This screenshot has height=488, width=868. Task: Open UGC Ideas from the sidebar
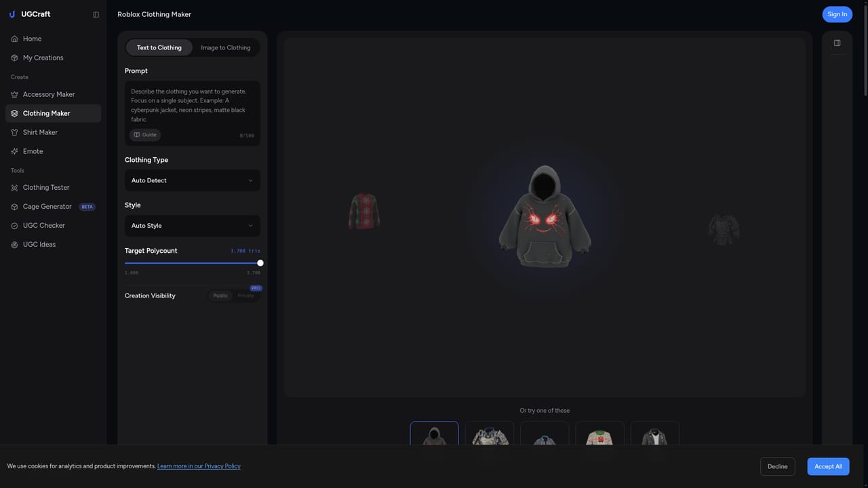tap(53, 245)
